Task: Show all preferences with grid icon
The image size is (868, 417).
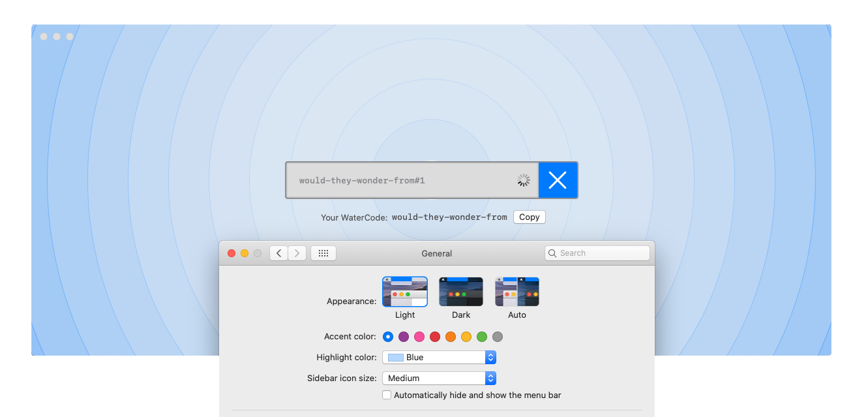Action: [x=323, y=253]
